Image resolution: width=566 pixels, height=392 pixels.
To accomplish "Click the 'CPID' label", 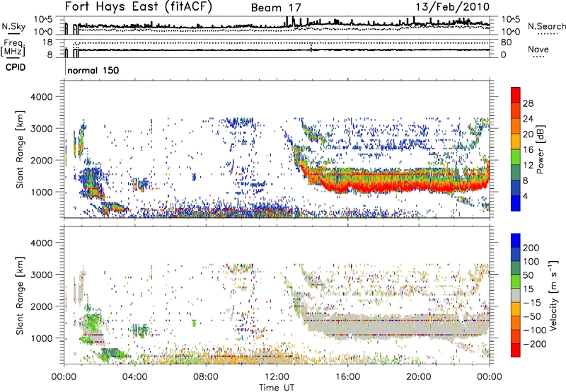I will coord(16,67).
